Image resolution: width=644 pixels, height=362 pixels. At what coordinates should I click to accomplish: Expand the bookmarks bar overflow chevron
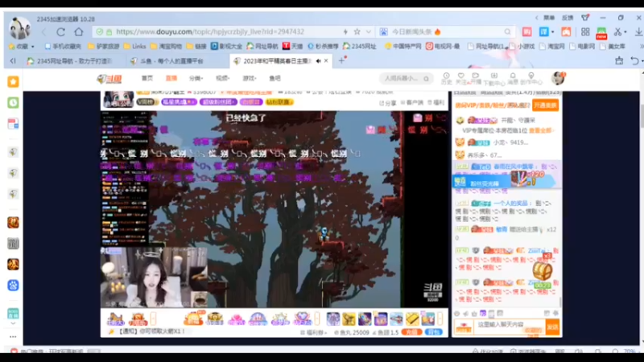click(x=641, y=47)
